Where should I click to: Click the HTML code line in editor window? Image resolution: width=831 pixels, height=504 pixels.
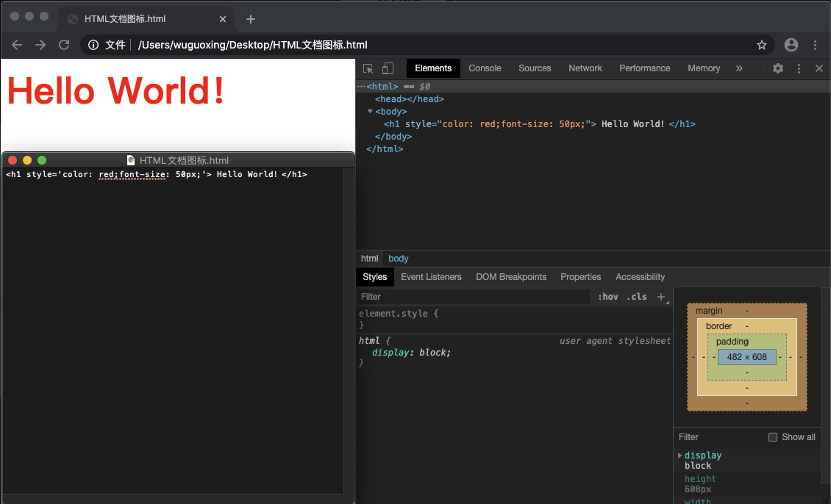[157, 174]
